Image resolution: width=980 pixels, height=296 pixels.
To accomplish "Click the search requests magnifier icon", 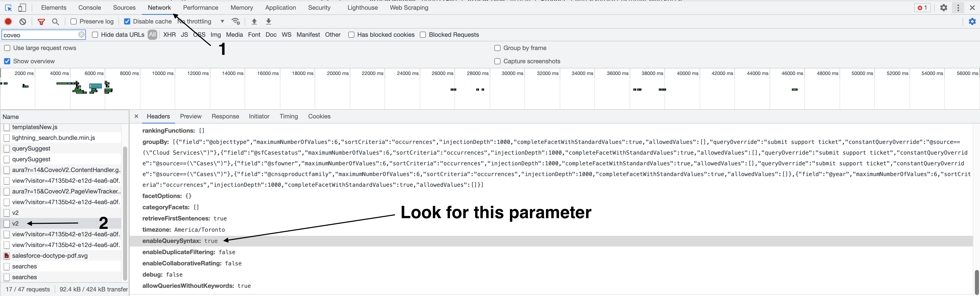I will pyautogui.click(x=55, y=21).
